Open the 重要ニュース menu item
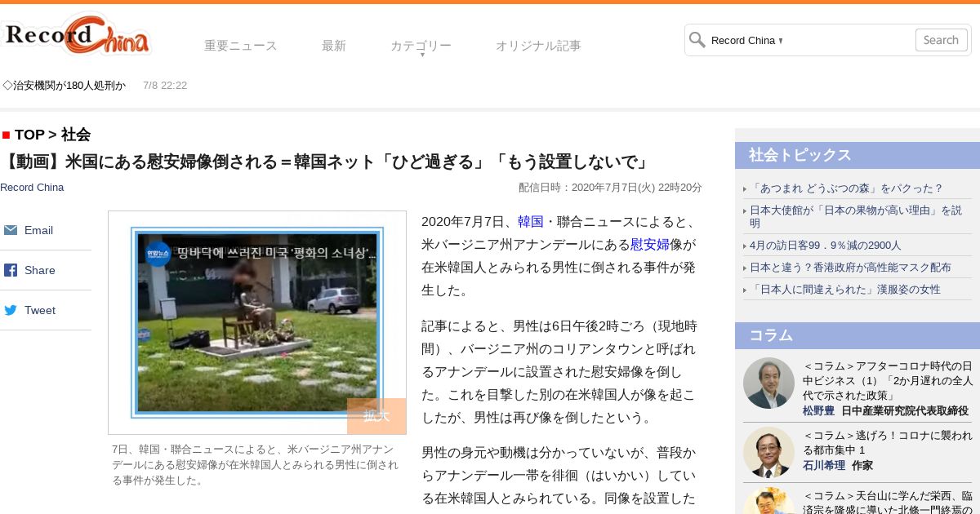Screen dimensions: 980x514 click(x=241, y=46)
